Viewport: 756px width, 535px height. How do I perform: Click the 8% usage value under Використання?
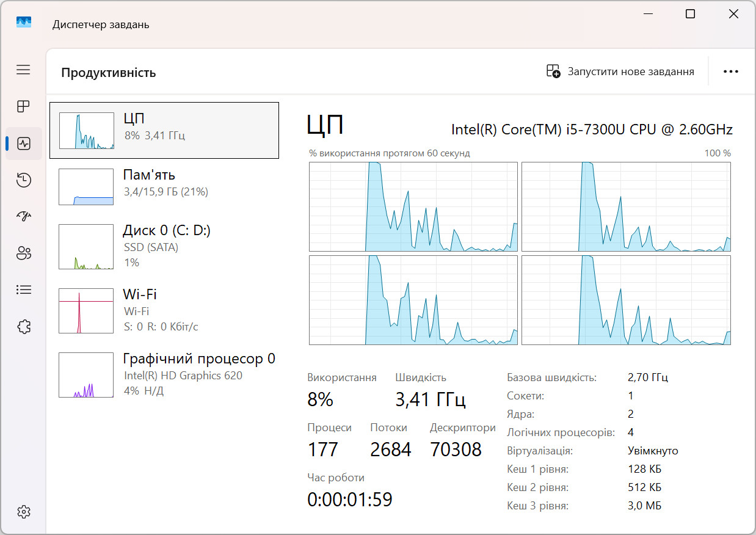321,400
